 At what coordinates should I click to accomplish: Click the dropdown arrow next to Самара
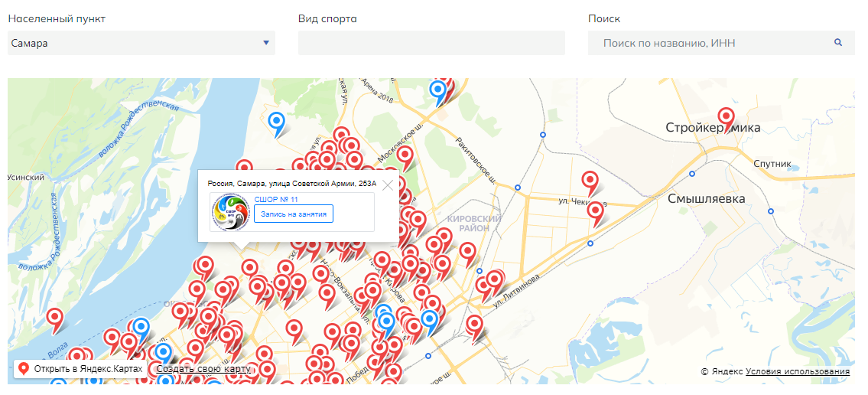[x=266, y=43]
